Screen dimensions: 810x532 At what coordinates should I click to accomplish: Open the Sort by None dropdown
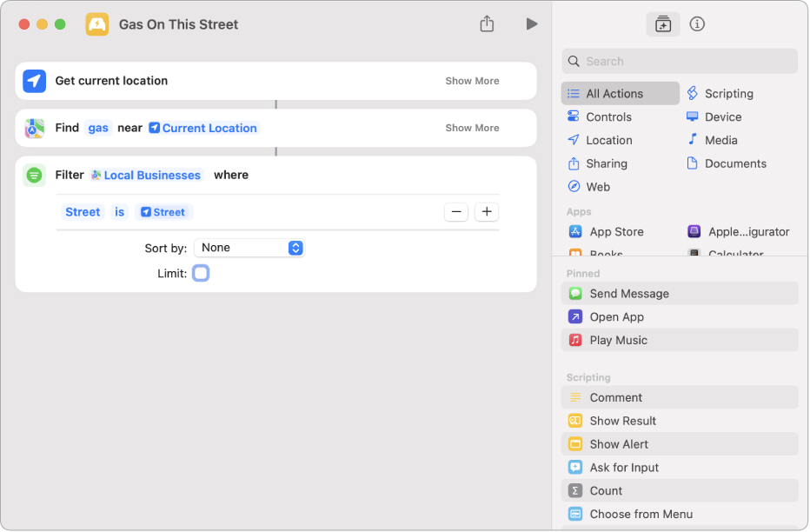[249, 248]
